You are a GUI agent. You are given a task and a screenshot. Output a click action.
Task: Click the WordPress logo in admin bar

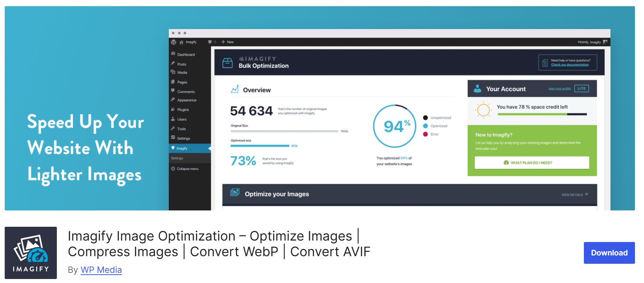click(174, 42)
